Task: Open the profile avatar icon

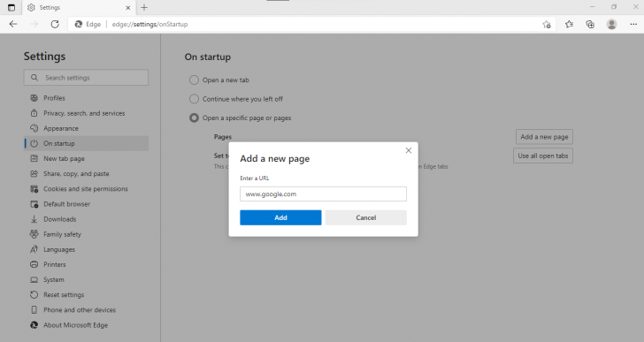Action: [x=611, y=24]
